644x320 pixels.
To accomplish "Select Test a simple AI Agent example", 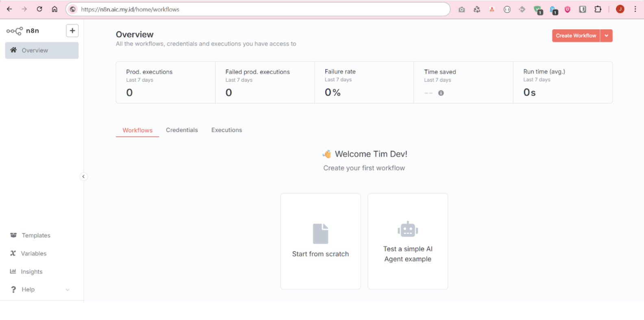I will (x=408, y=241).
